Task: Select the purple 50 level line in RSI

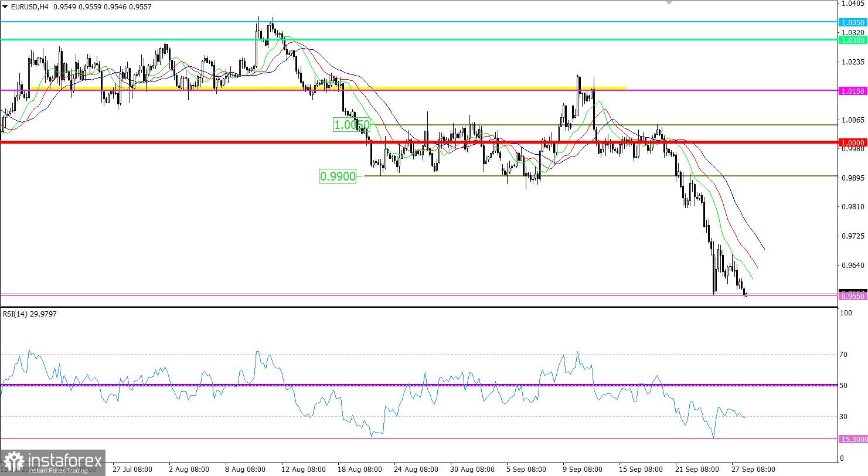Action: pos(418,385)
